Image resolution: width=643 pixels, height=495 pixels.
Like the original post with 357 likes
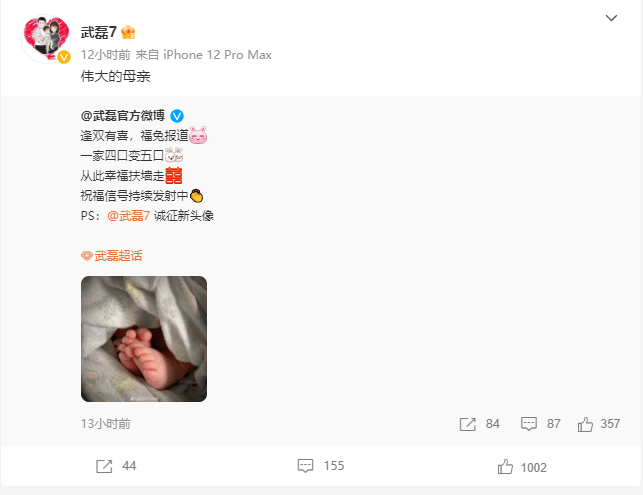(599, 424)
